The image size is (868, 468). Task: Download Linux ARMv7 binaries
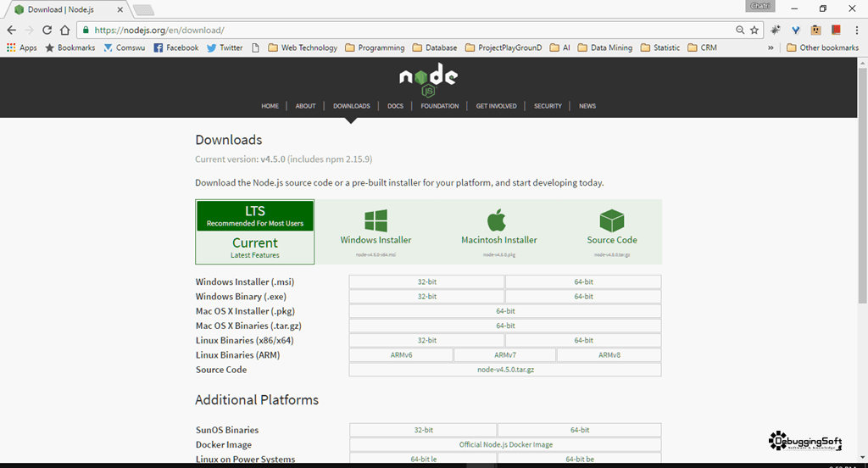click(x=505, y=355)
